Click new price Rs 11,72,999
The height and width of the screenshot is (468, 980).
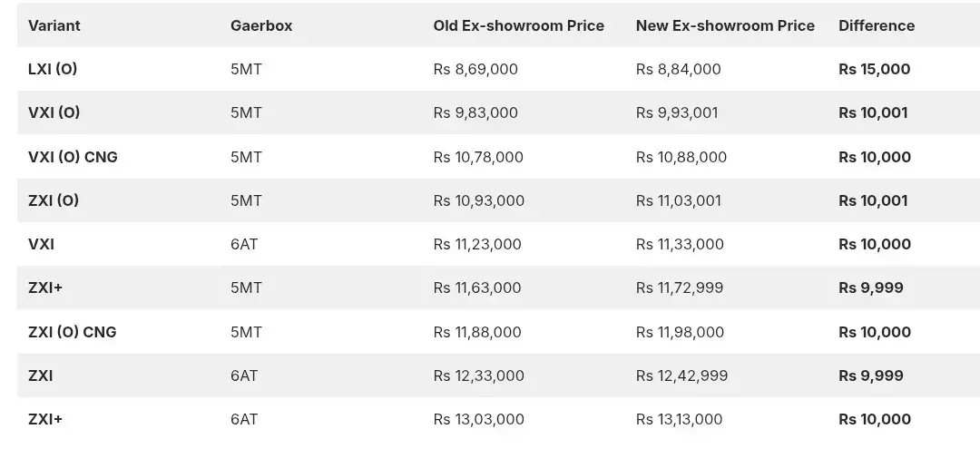tap(680, 288)
